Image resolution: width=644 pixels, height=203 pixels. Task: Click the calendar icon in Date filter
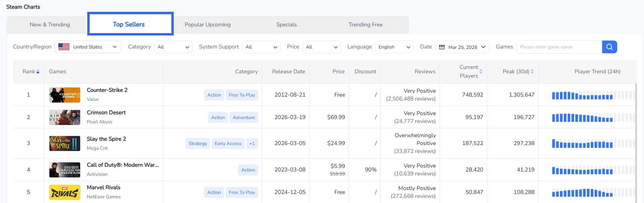pyautogui.click(x=442, y=47)
